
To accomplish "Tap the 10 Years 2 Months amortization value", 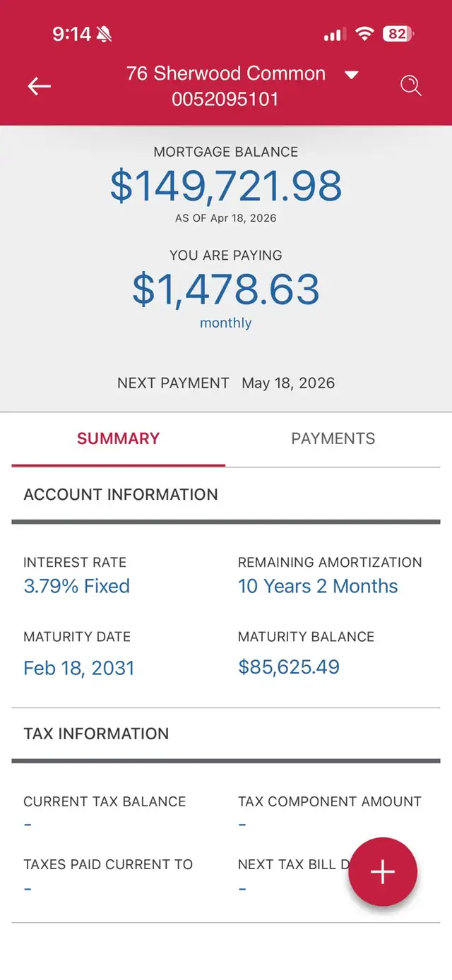I will point(318,586).
